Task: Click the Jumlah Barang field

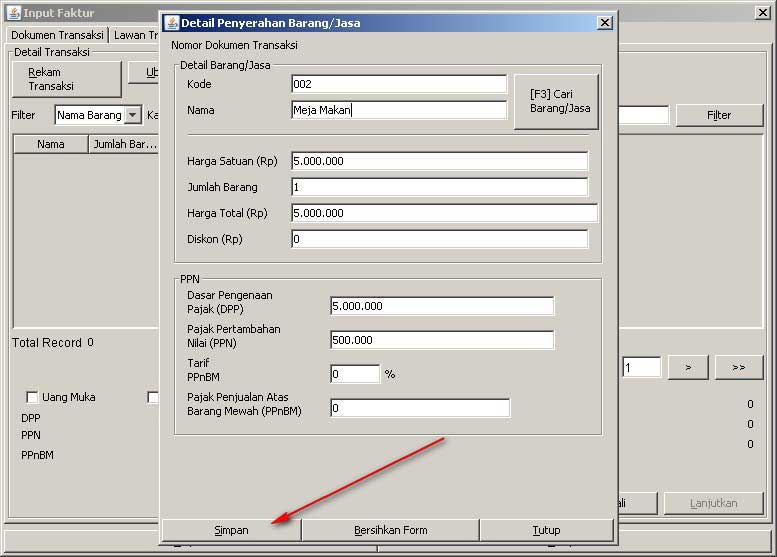Action: click(x=440, y=187)
